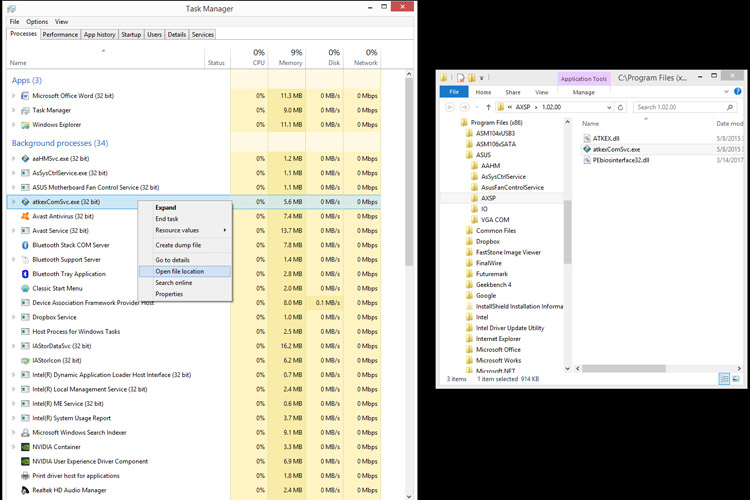The width and height of the screenshot is (750, 500).
Task: Click the atkexComSvc.exe icon in Task Manager
Action: tap(25, 202)
